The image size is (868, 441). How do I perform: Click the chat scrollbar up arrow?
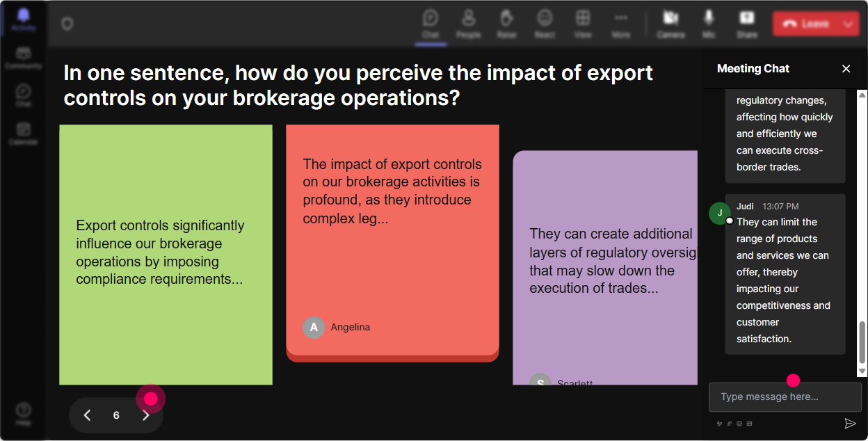point(862,95)
